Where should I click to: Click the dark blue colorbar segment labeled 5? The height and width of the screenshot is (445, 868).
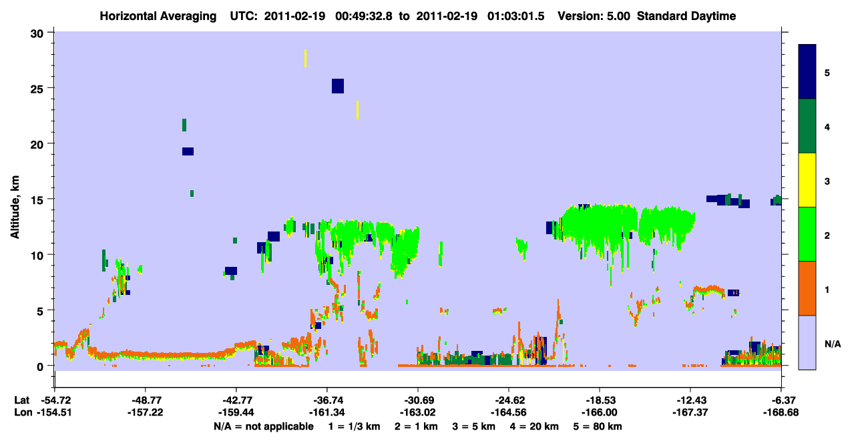click(x=807, y=72)
